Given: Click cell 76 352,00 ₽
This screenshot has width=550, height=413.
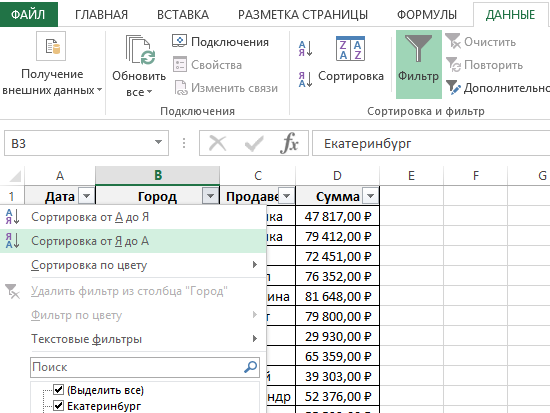Looking at the screenshot, I should click(337, 276).
